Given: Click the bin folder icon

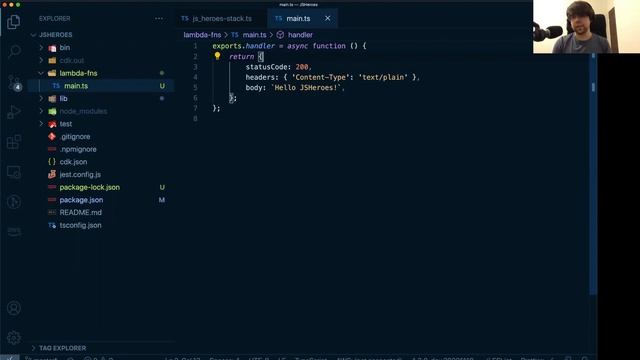Looking at the screenshot, I should [52, 48].
